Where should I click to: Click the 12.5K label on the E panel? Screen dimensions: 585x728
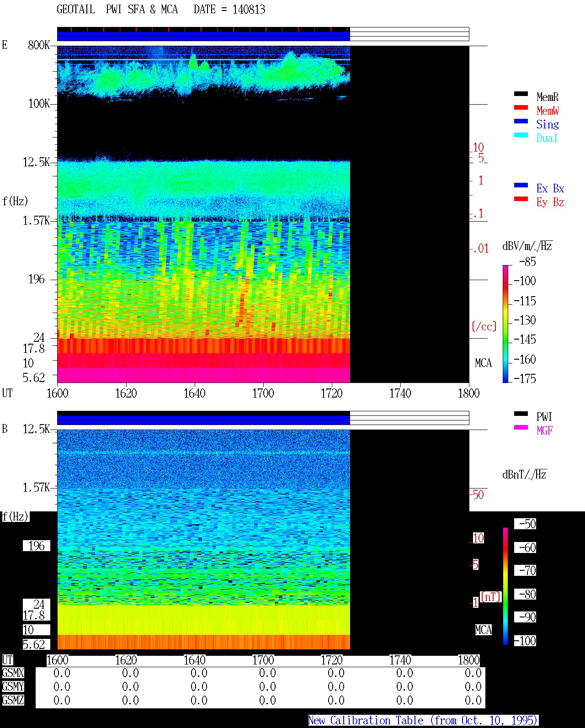pos(37,162)
